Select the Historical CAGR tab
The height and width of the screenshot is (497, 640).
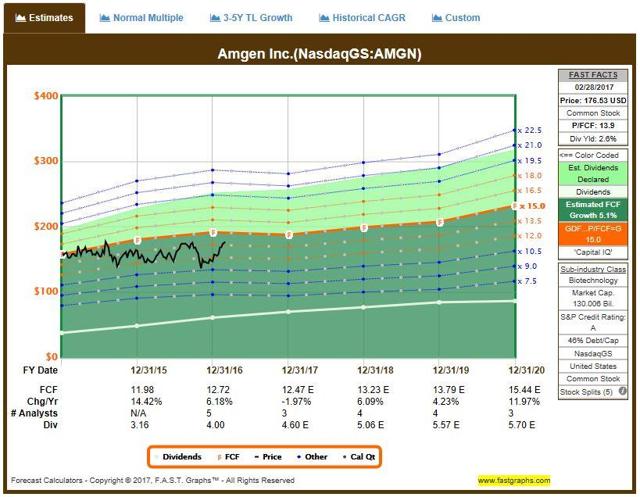(x=362, y=18)
